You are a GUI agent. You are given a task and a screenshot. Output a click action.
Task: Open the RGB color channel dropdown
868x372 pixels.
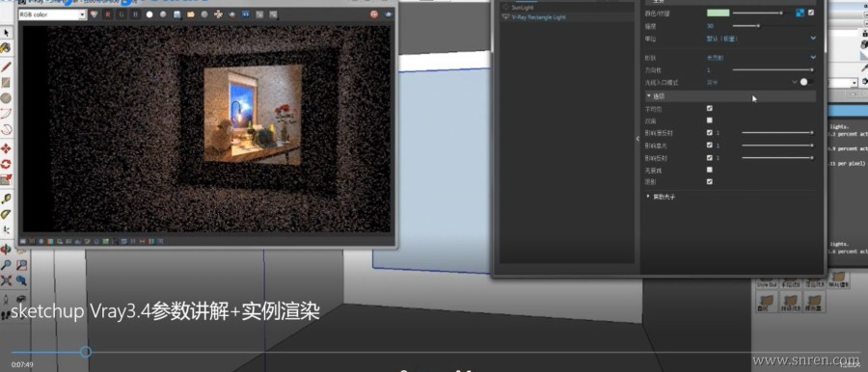[x=52, y=15]
